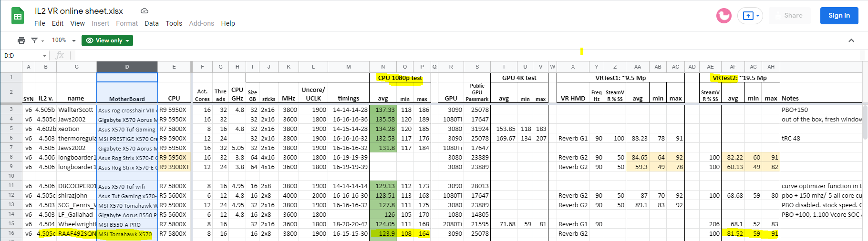Screen dimensions: 868x241
Task: Open the Name box dropdown showing D:D
Action: [x=44, y=56]
